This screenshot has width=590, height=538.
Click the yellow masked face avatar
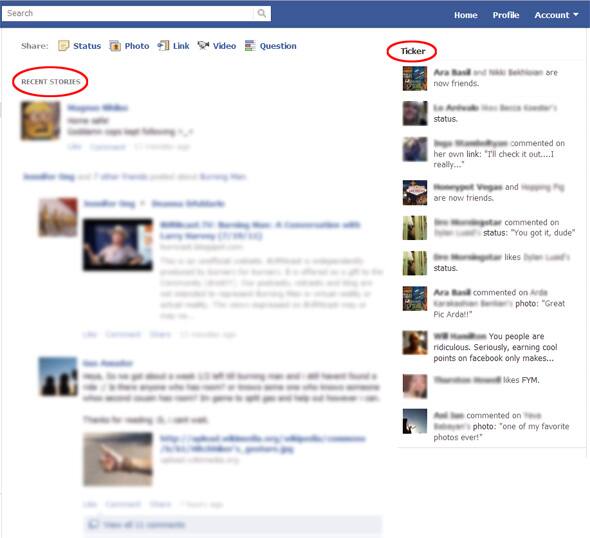(41, 121)
